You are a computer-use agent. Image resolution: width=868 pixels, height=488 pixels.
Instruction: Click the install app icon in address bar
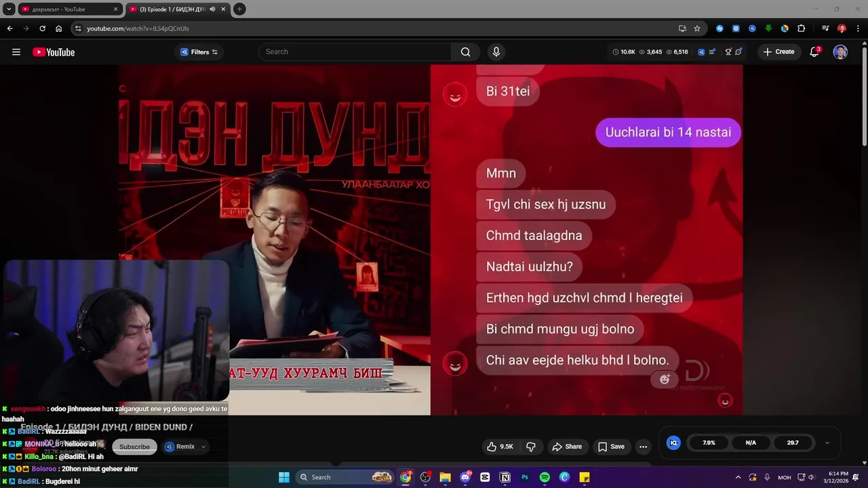[682, 28]
